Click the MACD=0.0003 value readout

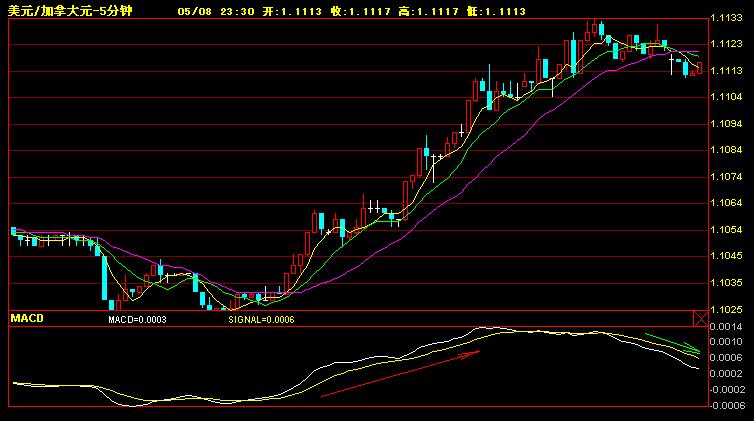click(x=137, y=320)
